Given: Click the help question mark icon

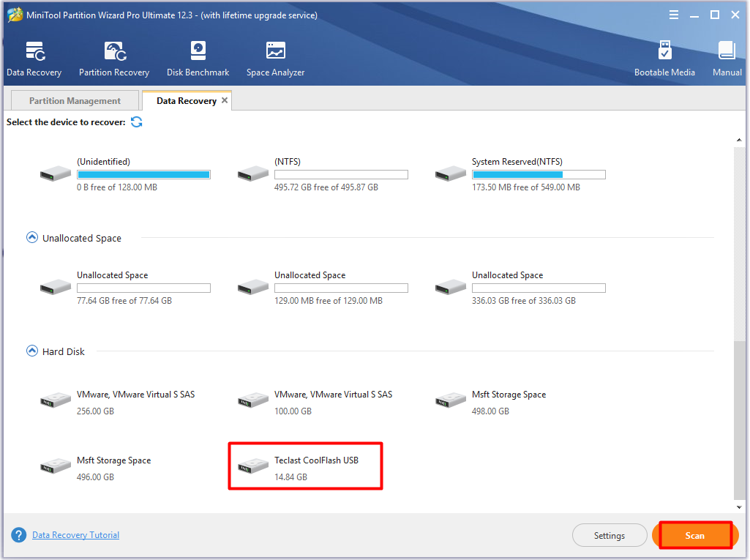Looking at the screenshot, I should [x=19, y=535].
